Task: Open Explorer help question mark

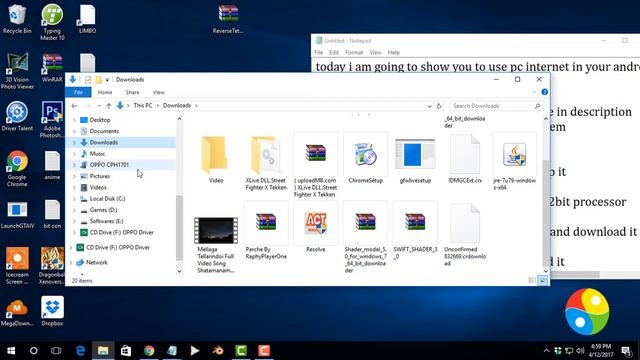Action: 544,92
